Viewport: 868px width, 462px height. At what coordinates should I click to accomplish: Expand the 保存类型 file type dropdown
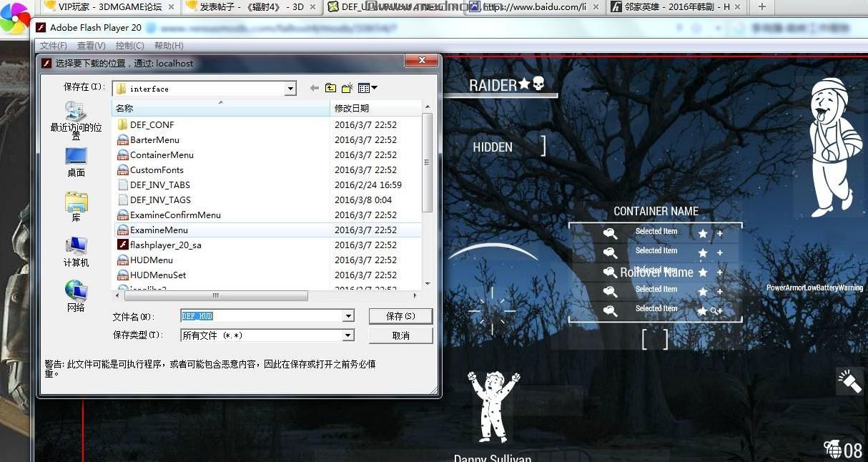[x=348, y=335]
